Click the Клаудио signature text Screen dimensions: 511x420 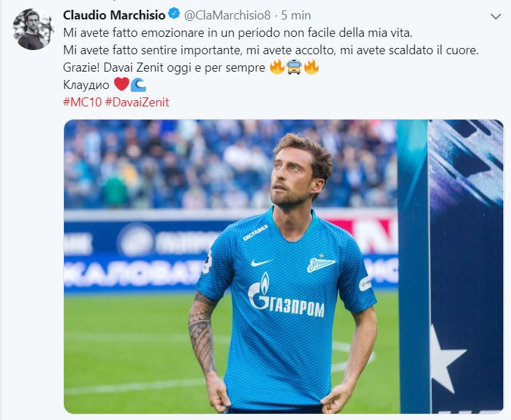coord(86,85)
